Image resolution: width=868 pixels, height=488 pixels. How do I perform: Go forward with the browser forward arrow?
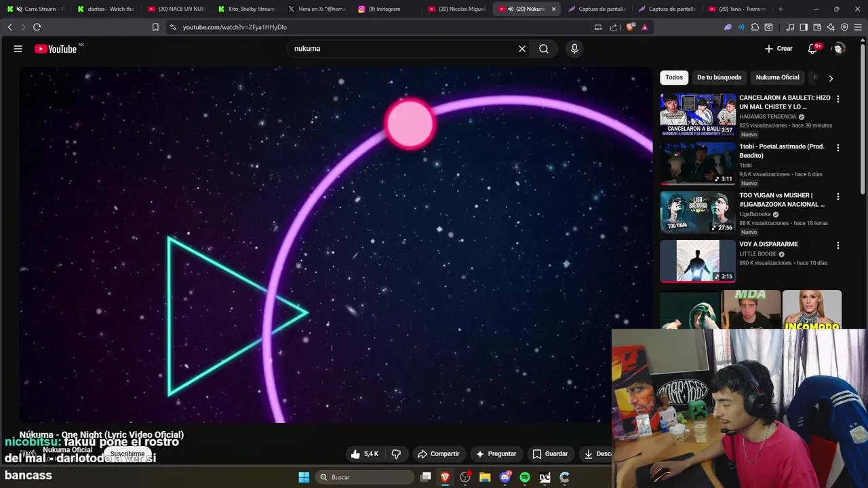pyautogui.click(x=23, y=27)
